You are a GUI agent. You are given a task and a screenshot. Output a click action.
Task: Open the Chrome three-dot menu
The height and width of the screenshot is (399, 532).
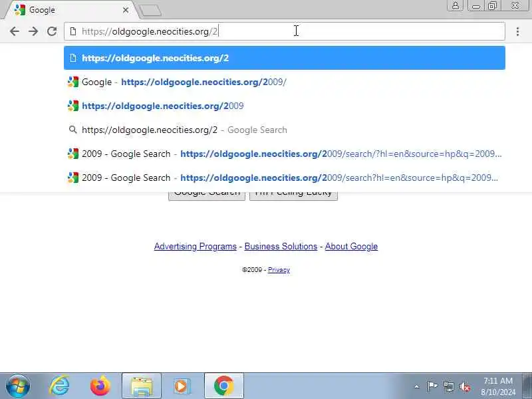click(517, 31)
